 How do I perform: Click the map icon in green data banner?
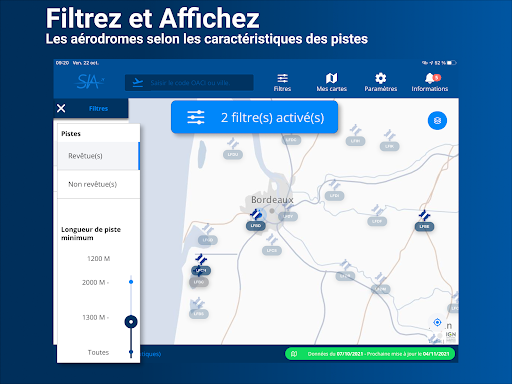294,354
